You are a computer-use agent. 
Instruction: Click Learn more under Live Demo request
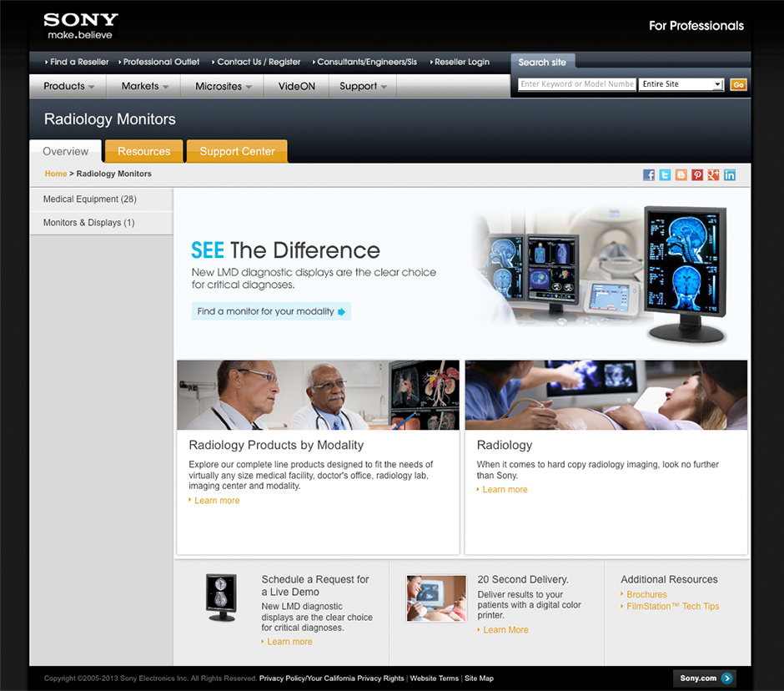[289, 642]
